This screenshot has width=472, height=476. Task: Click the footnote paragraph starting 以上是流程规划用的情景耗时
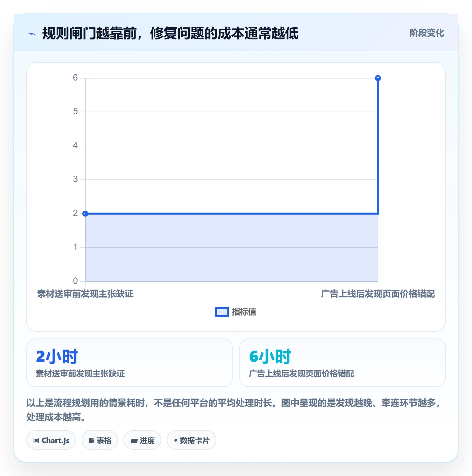pos(234,410)
